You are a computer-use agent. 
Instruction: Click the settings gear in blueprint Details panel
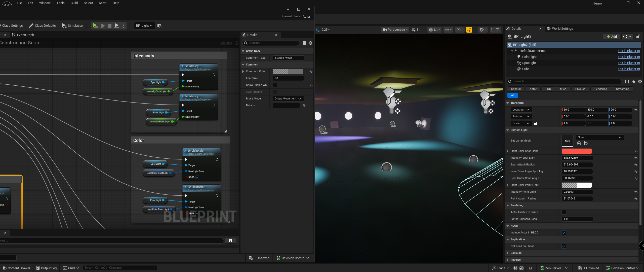pos(310,43)
